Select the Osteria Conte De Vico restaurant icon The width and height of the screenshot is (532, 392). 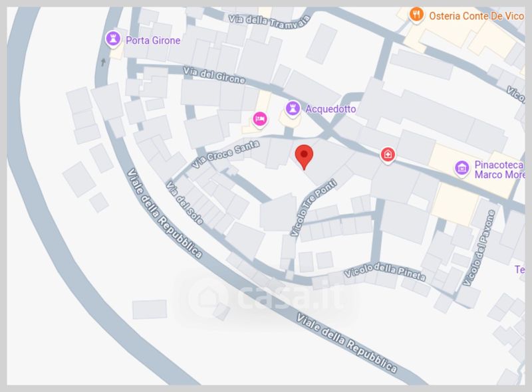pyautogui.click(x=416, y=15)
